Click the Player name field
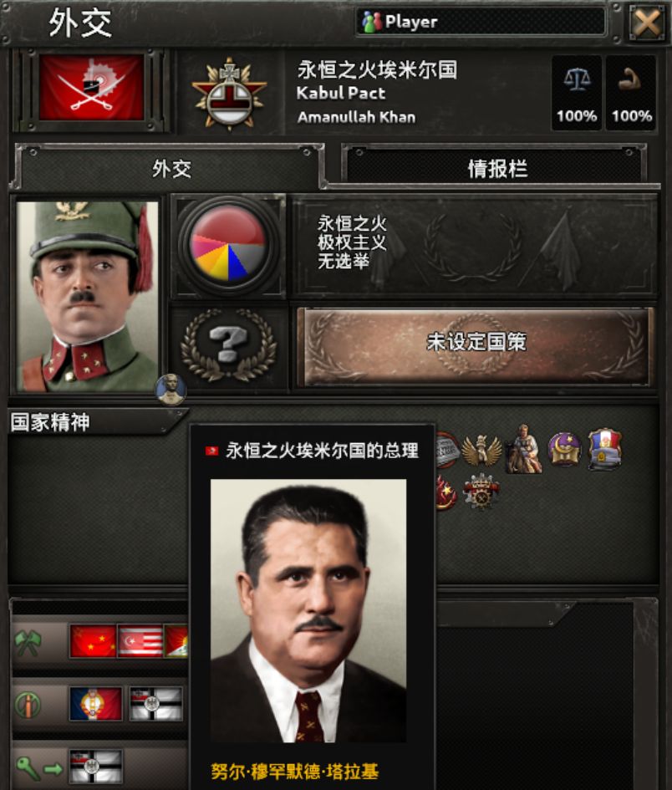672x790 pixels. [481, 22]
